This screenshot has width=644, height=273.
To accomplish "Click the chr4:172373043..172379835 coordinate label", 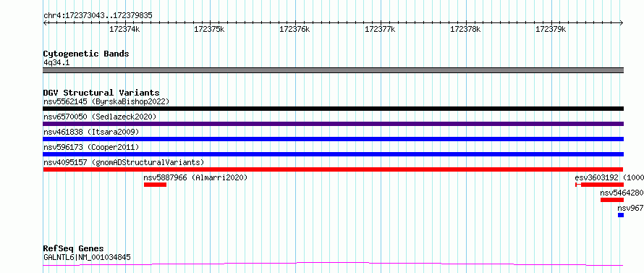I will (98, 16).
